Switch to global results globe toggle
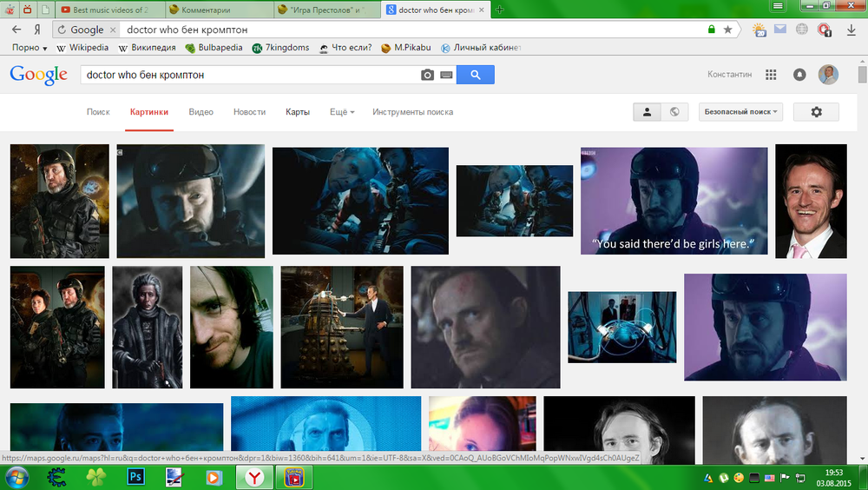The image size is (868, 490). click(x=674, y=112)
